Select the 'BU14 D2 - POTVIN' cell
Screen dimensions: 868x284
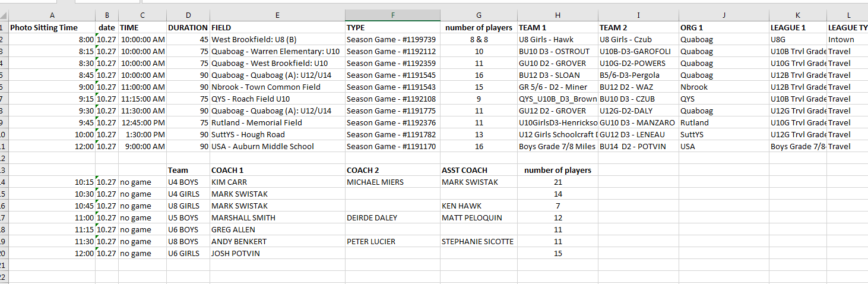tap(638, 146)
